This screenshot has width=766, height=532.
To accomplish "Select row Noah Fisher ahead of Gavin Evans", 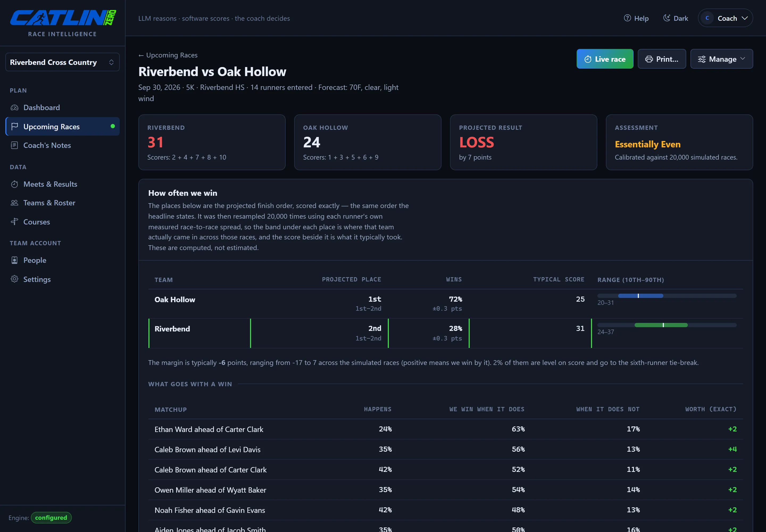I will point(445,510).
